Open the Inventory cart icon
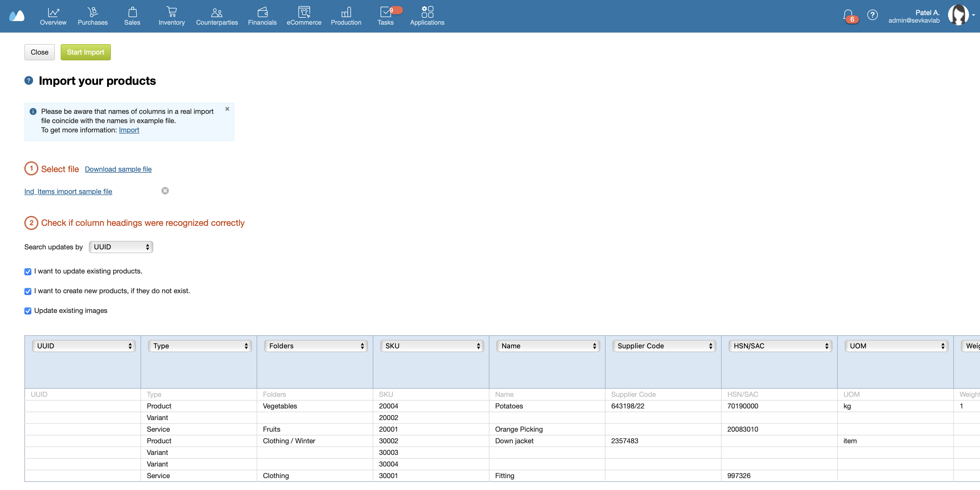The height and width of the screenshot is (490, 980). (x=172, y=12)
